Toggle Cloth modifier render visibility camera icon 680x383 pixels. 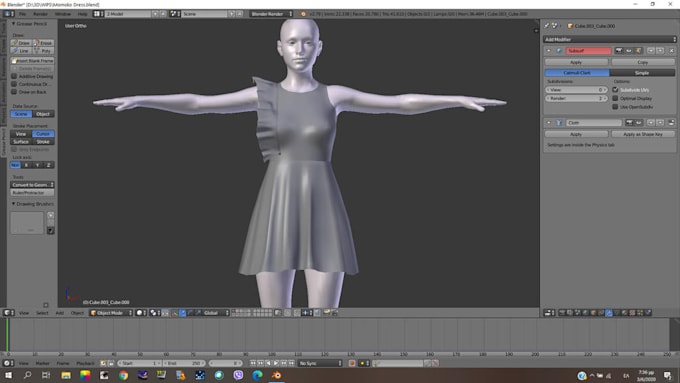pyautogui.click(x=629, y=123)
